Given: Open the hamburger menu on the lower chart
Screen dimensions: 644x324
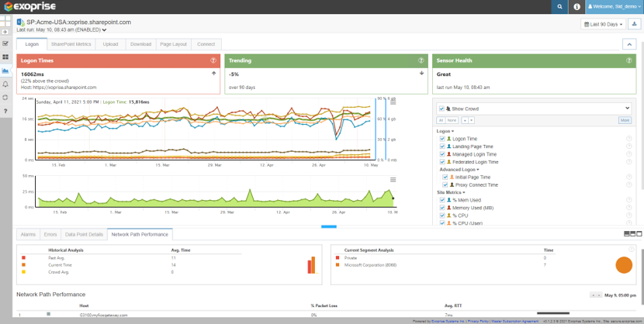Looking at the screenshot, I should (x=393, y=180).
